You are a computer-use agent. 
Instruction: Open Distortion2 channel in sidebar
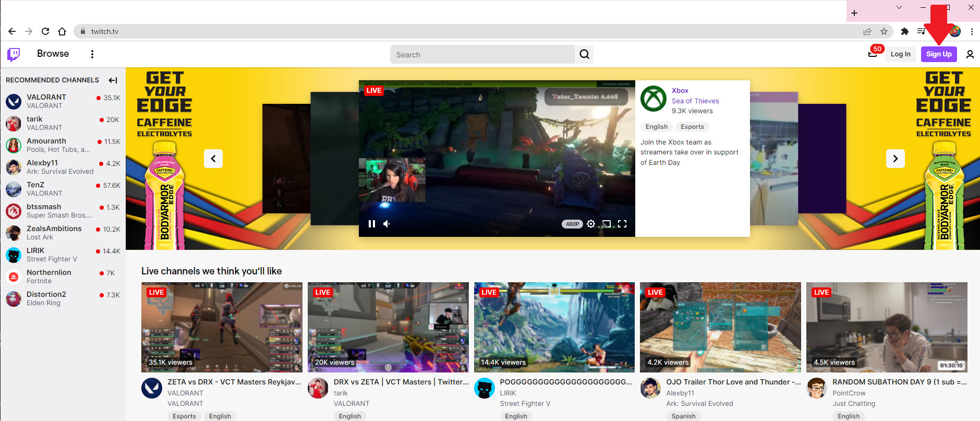tap(63, 298)
